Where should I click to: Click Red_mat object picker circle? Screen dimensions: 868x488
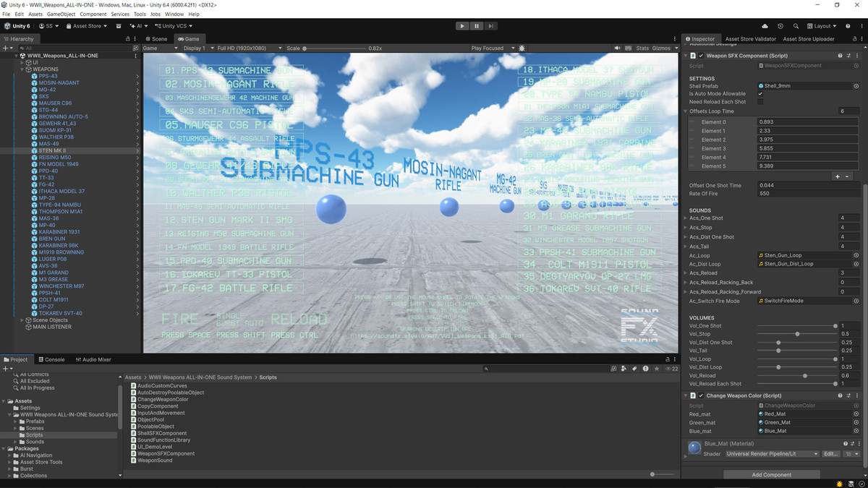click(856, 414)
